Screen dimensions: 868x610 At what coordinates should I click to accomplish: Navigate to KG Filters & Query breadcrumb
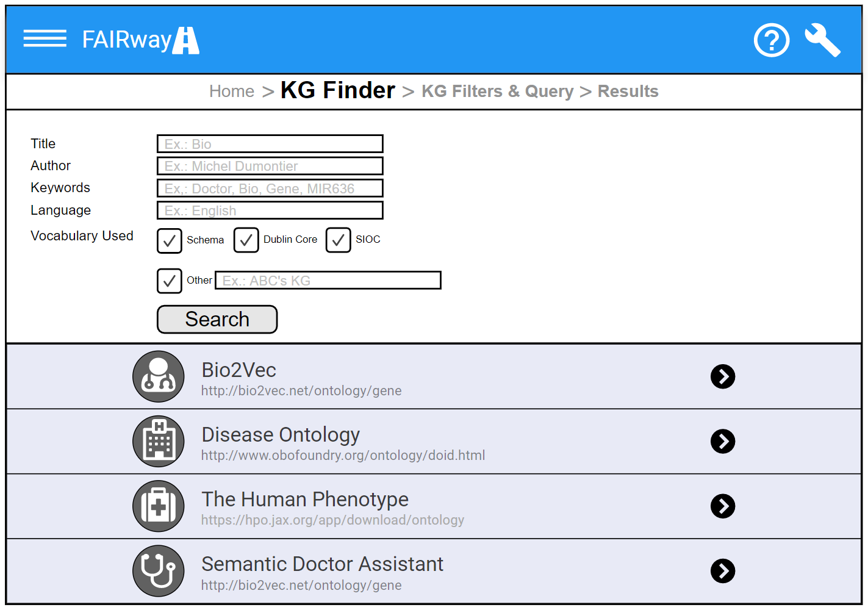point(497,91)
